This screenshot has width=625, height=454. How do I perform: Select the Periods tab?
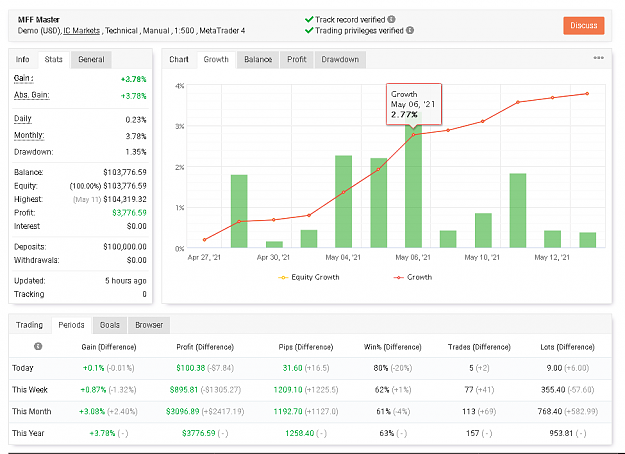tap(71, 325)
